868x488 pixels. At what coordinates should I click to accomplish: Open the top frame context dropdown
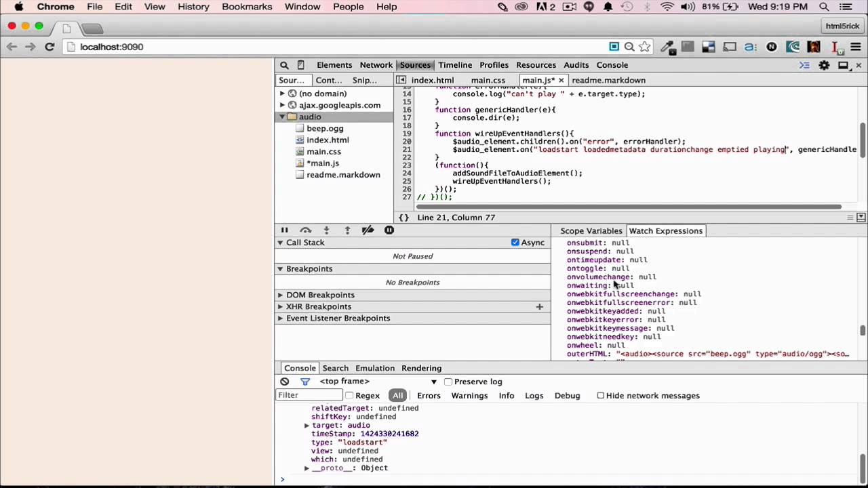pos(378,382)
